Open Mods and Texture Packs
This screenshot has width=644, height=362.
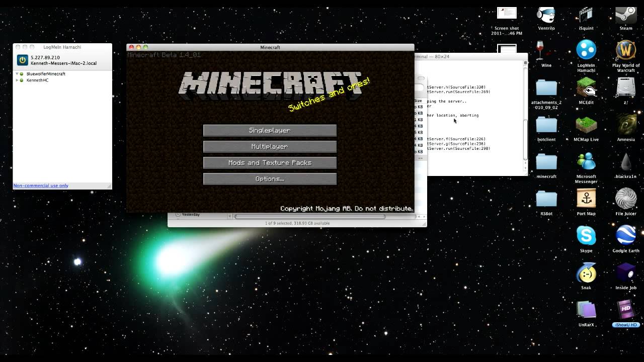click(x=270, y=162)
